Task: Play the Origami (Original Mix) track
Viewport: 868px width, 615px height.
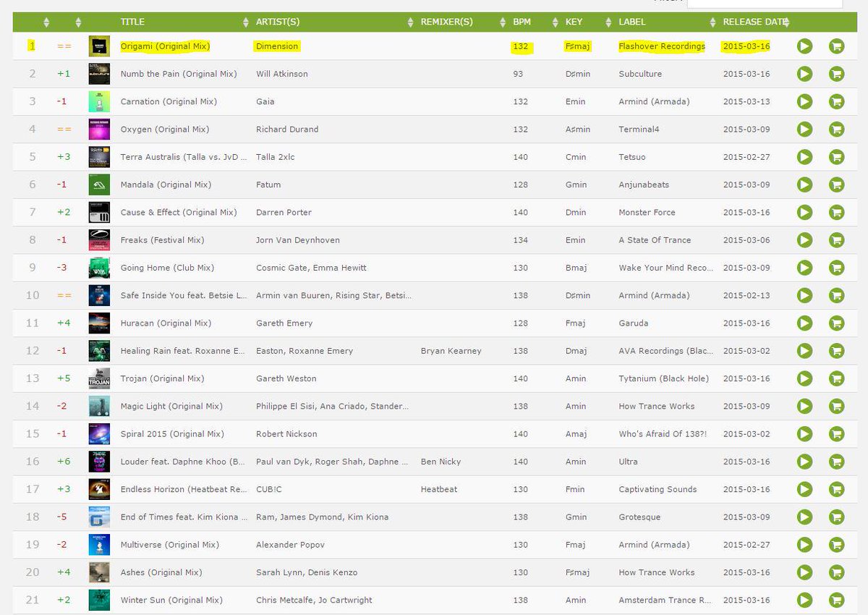Action: click(x=804, y=46)
